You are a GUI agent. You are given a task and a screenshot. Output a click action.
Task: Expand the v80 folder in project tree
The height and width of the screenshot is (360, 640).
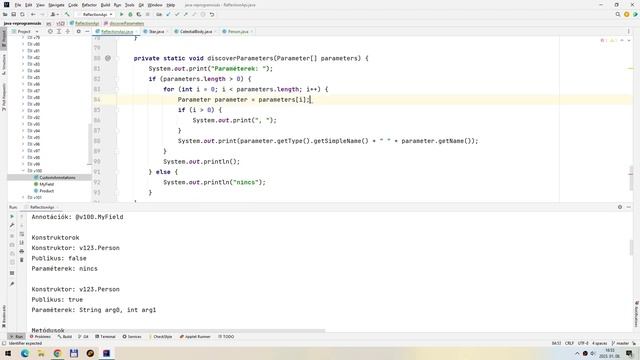pyautogui.click(x=23, y=44)
